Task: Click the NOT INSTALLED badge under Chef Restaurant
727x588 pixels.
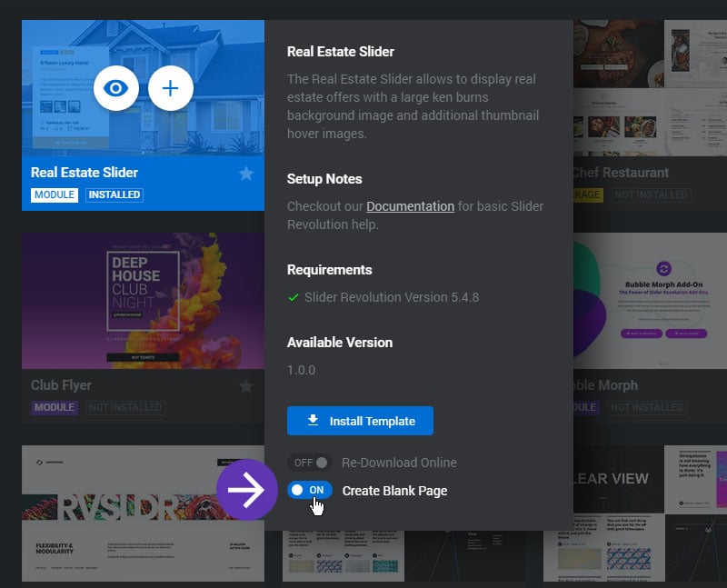Action: coord(651,194)
